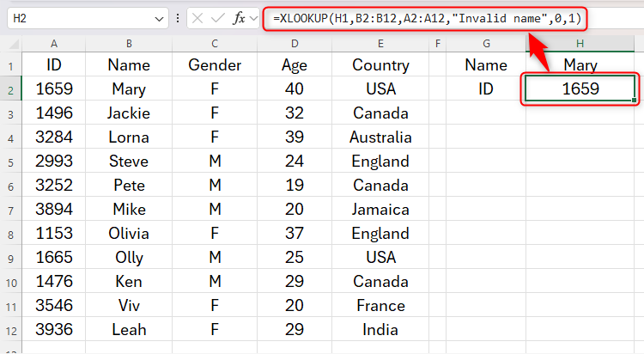
Task: Select column A header
Action: pyautogui.click(x=54, y=44)
